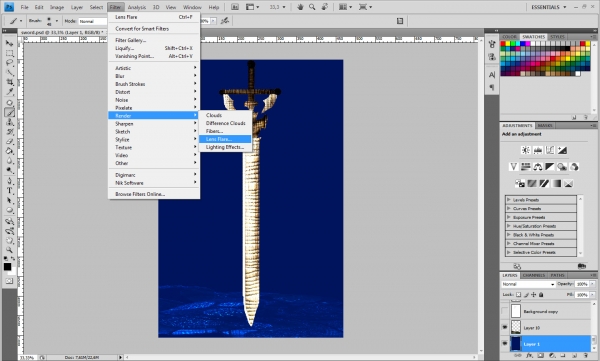The image size is (600, 361).
Task: Click the Hand tool in the top bar
Action: (x=300, y=7)
